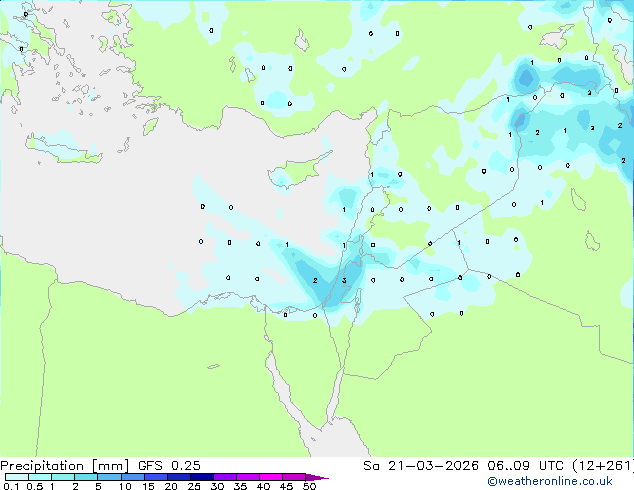Select the 'Sa 21-03-2026' date text
This screenshot has height=490, width=634.
coord(421,465)
